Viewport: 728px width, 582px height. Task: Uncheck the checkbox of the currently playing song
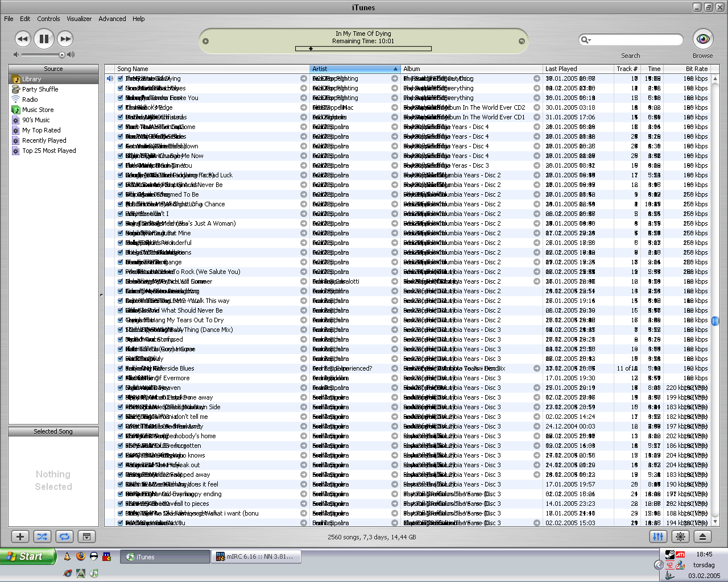tap(121, 78)
